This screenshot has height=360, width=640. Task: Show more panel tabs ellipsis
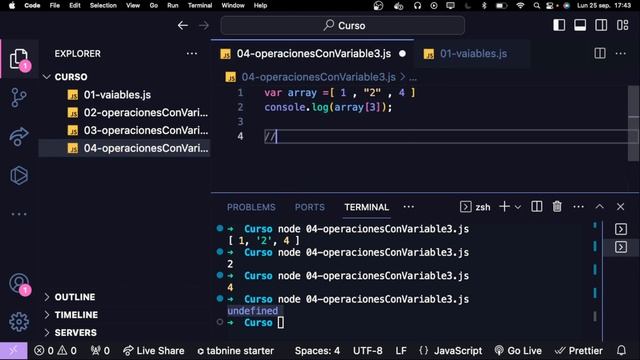click(x=409, y=207)
